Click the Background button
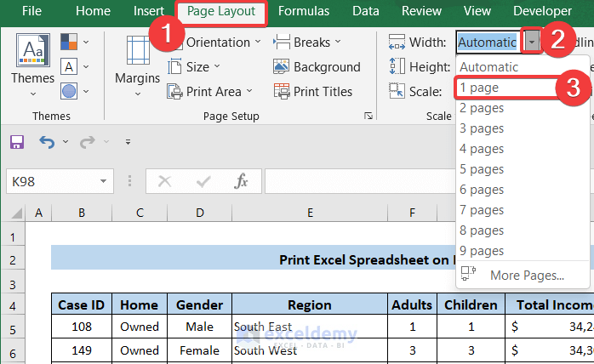Image resolution: width=594 pixels, height=364 pixels. click(317, 67)
